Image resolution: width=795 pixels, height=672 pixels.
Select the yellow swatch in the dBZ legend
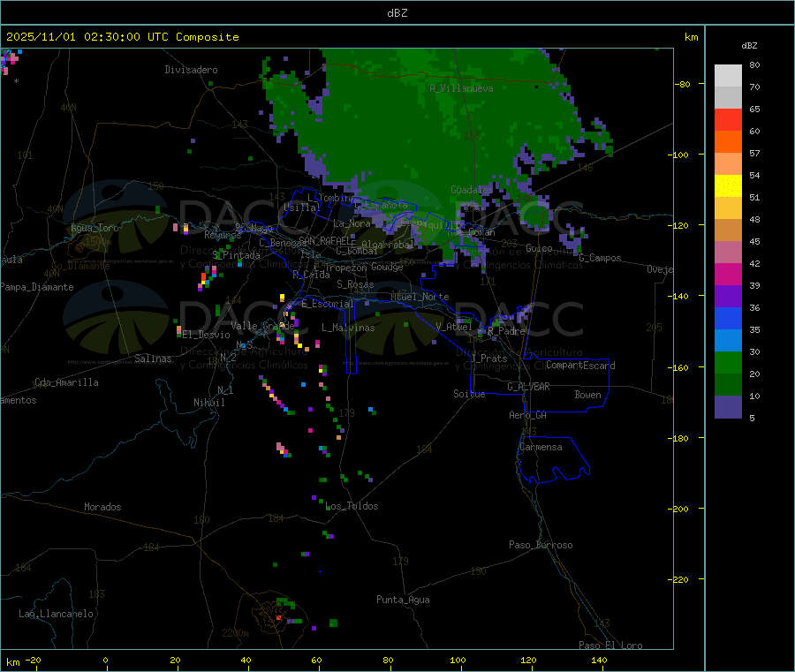(x=728, y=185)
